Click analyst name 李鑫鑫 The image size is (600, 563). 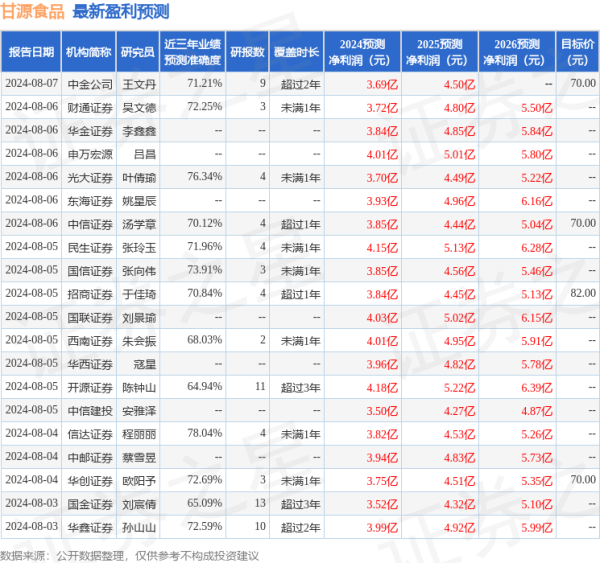tap(139, 131)
